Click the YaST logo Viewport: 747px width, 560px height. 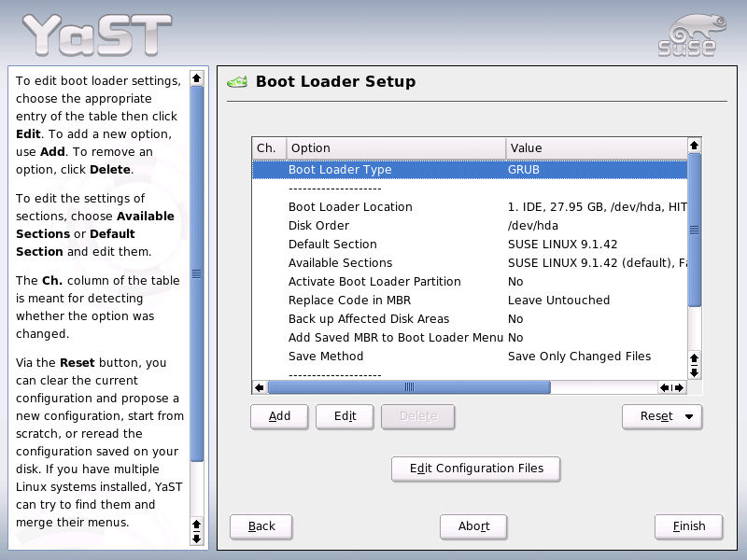pyautogui.click(x=97, y=35)
